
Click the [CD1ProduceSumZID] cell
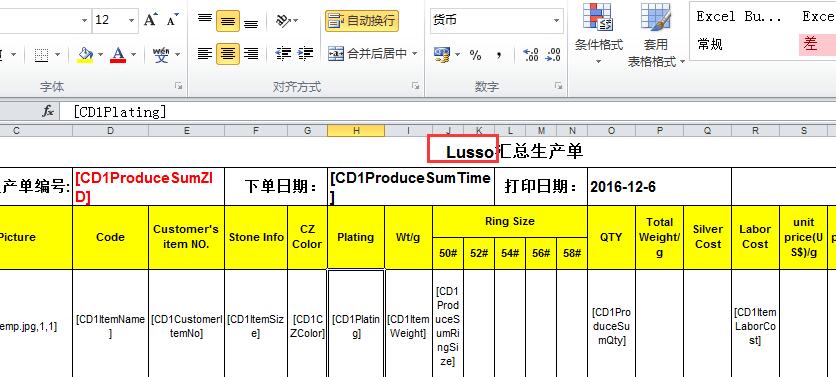click(x=148, y=187)
